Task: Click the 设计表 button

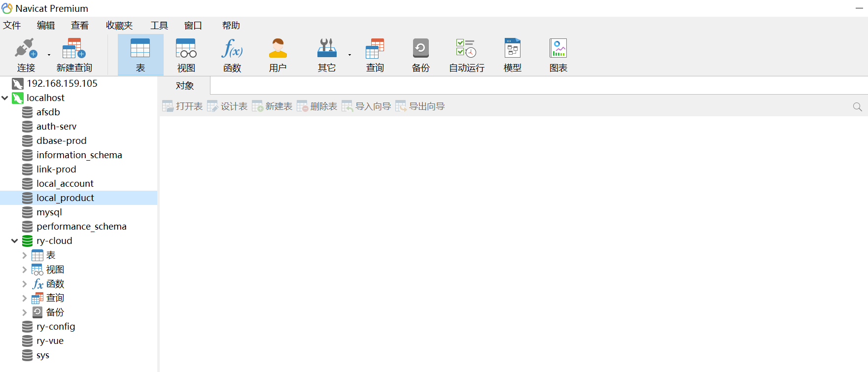Action: tap(227, 106)
